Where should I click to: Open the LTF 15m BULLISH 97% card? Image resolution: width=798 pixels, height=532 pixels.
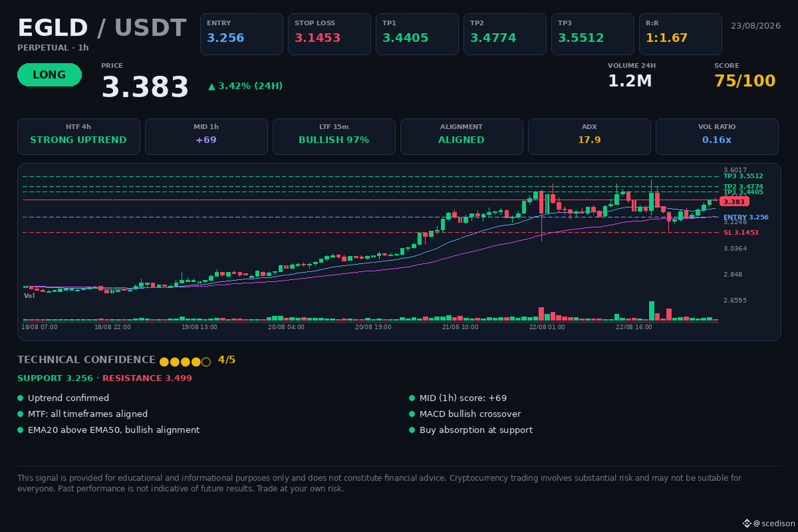pos(334,137)
